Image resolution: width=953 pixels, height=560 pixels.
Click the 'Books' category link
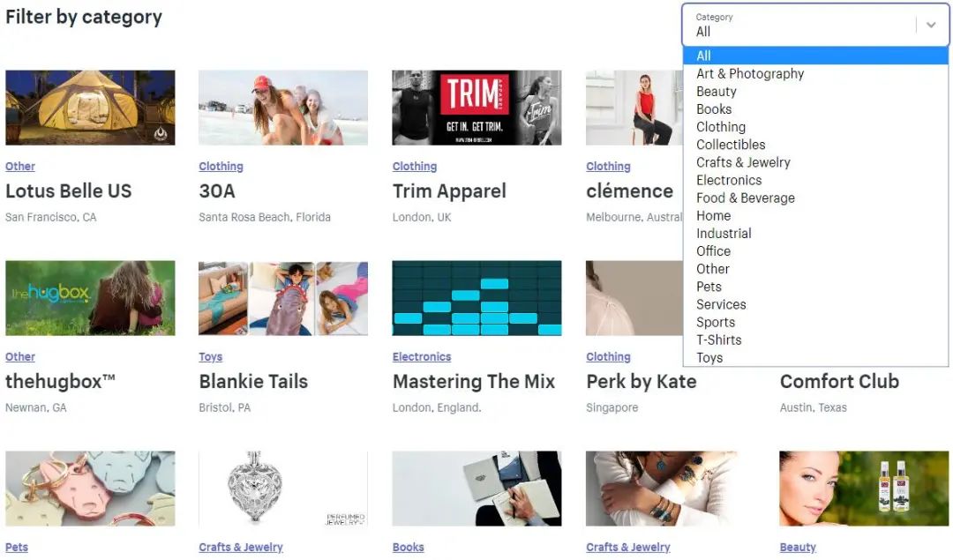[x=408, y=548]
